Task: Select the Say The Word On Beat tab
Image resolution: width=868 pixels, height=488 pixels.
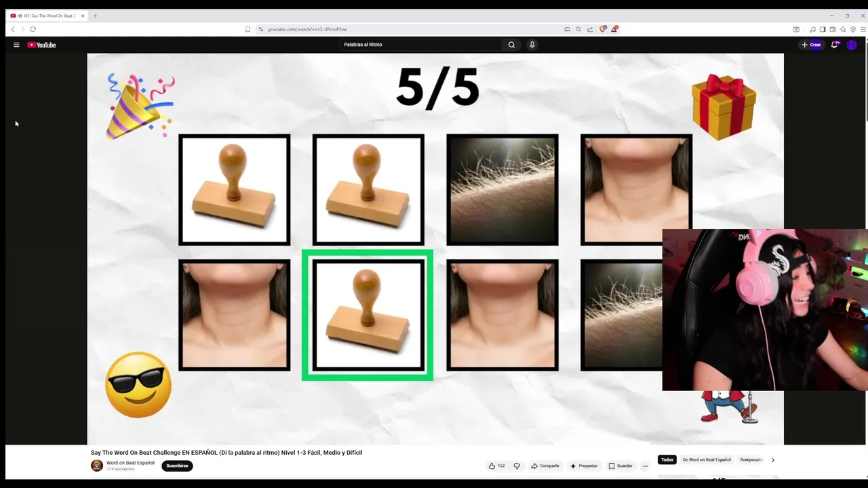Action: pyautogui.click(x=47, y=16)
